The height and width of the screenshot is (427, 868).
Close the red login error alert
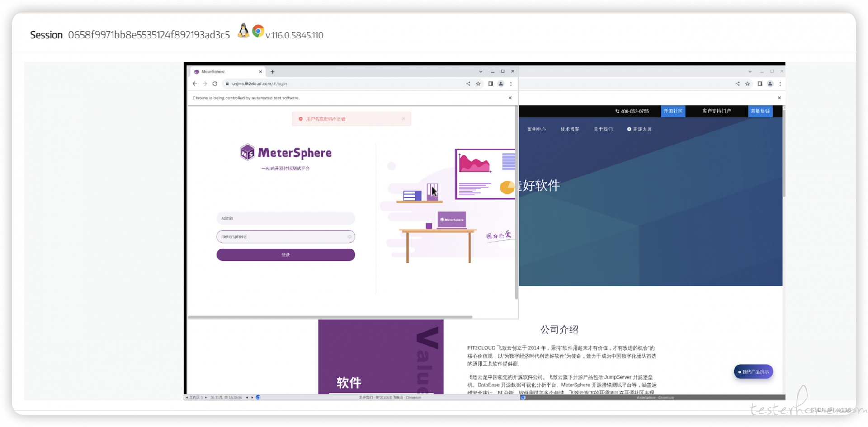404,119
